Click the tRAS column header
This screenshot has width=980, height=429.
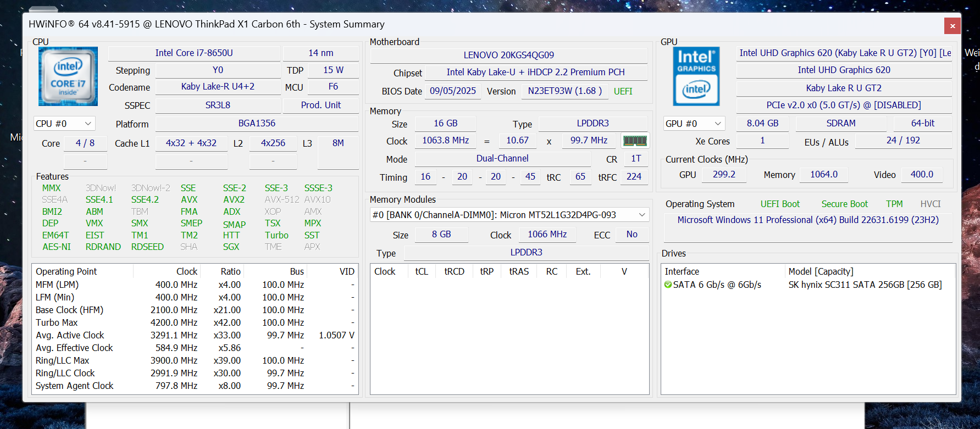[519, 271]
